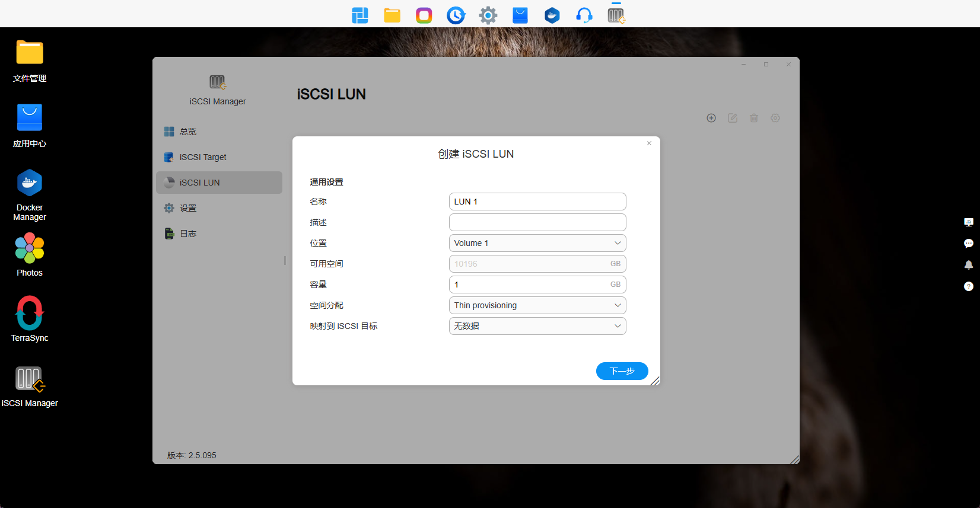980x508 pixels.
Task: Open the notifications bell icon on right edge
Action: tap(969, 265)
